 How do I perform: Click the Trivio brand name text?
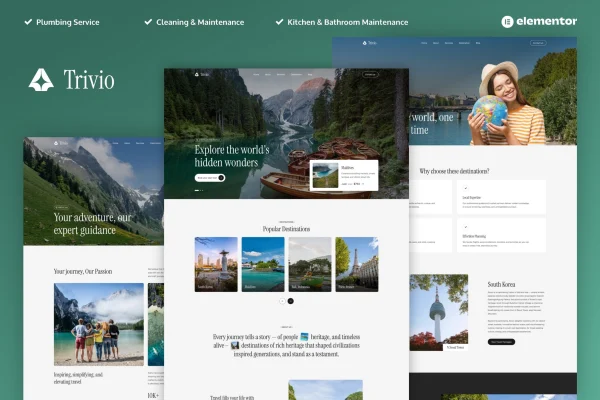(89, 80)
